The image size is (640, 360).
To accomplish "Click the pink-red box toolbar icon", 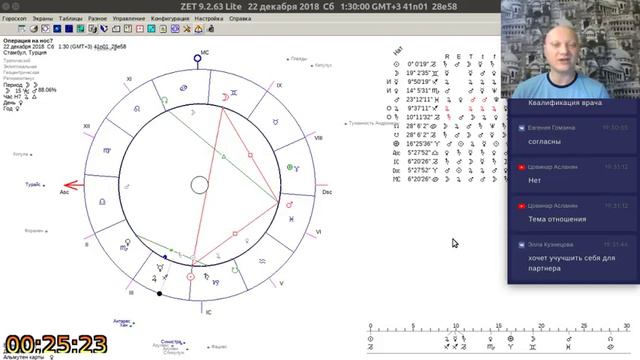I will coord(140,29).
